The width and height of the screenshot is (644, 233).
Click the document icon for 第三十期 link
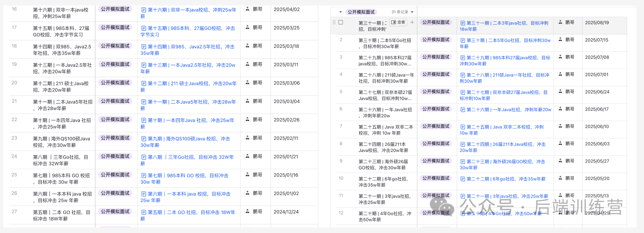click(x=462, y=41)
